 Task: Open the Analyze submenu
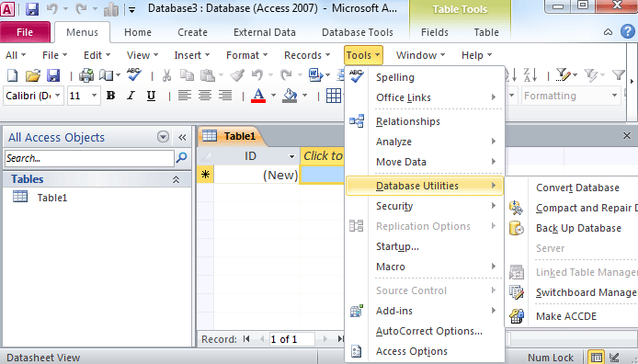tap(424, 142)
